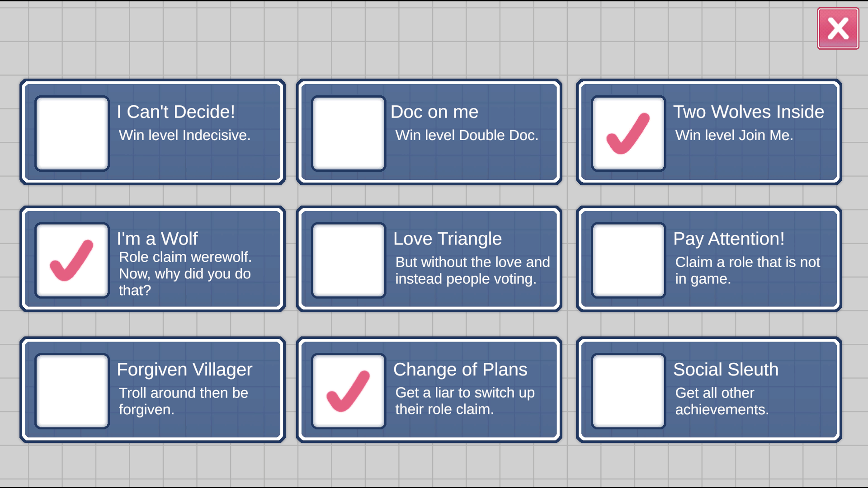This screenshot has height=488, width=868.
Task: Close the achievements screen with the X icon
Action: point(837,28)
